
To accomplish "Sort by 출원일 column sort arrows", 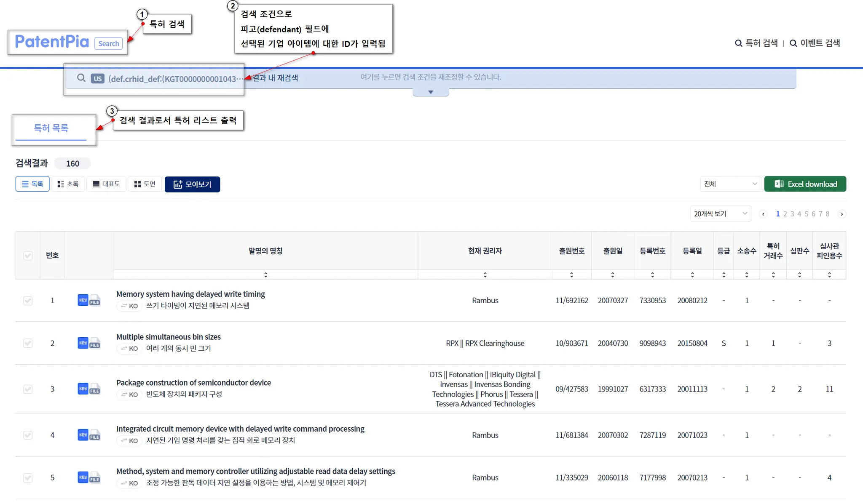I will pos(613,275).
